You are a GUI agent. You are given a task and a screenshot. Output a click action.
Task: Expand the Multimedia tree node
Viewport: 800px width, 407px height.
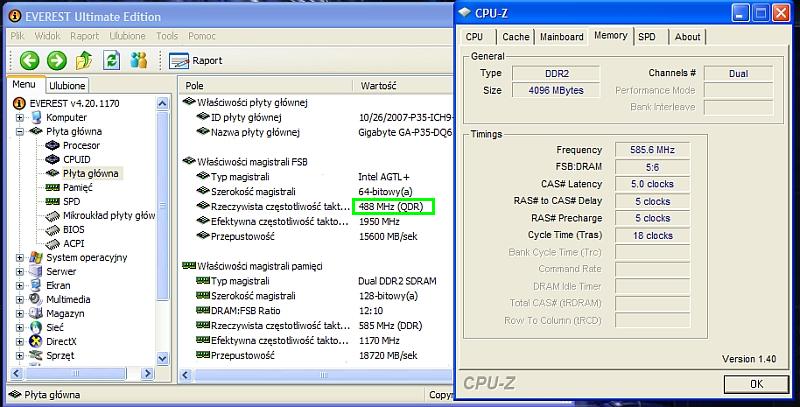[20, 299]
